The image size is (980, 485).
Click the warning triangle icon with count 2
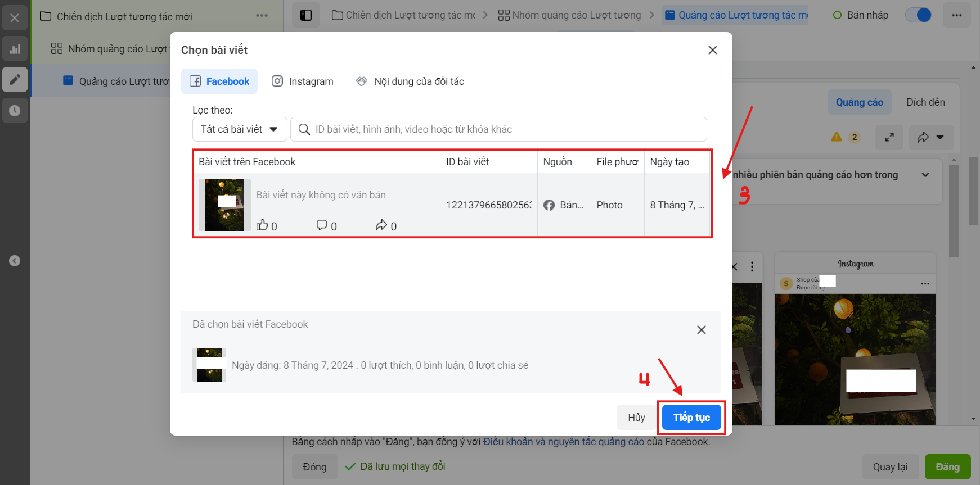coord(837,137)
